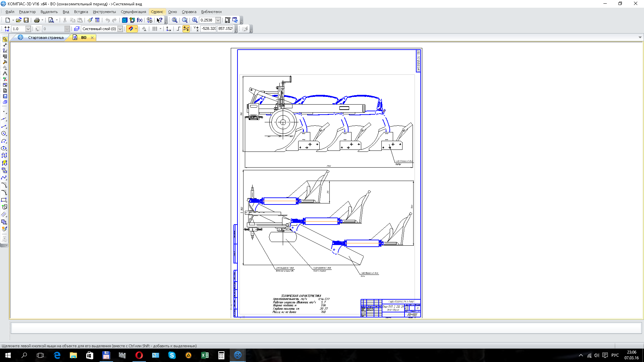Open the document tabs list arrow
Screen dimensions: 644x362
tap(640, 38)
